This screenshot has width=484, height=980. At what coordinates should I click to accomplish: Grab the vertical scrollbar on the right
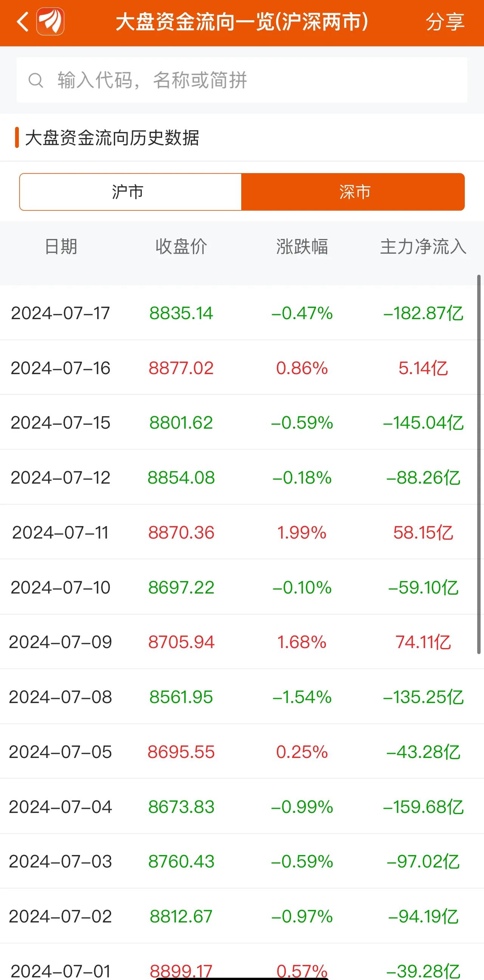[x=479, y=464]
